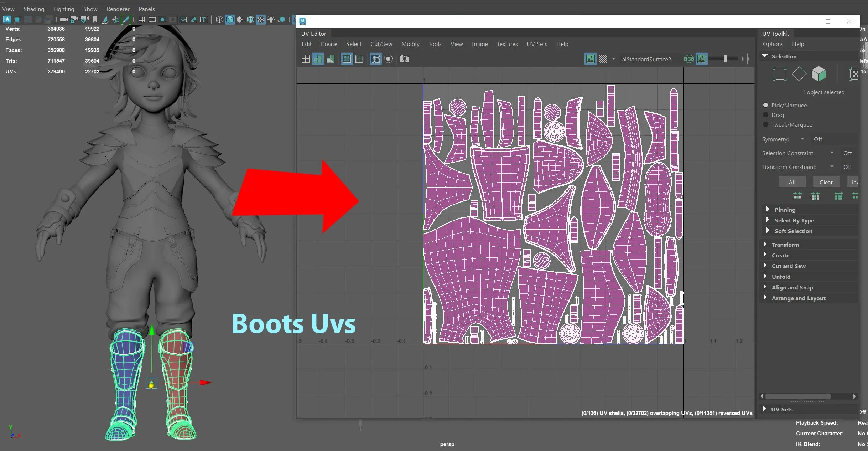Open UV Sets menu in menu bar
The width and height of the screenshot is (868, 451).
pos(537,44)
